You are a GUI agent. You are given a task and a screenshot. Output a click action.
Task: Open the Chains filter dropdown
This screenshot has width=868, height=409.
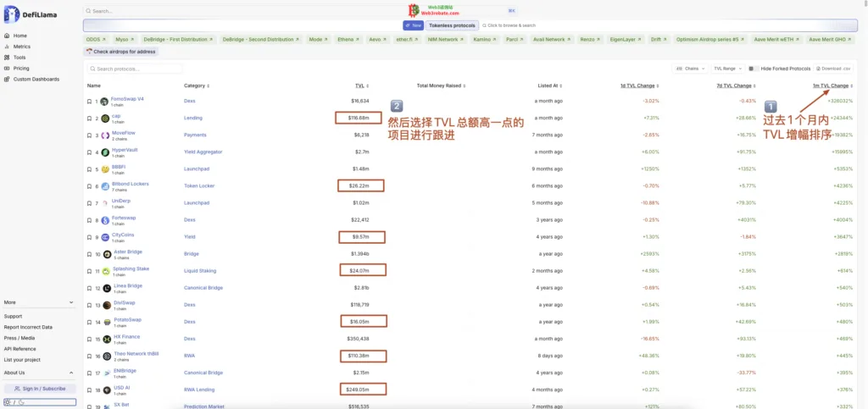(690, 69)
